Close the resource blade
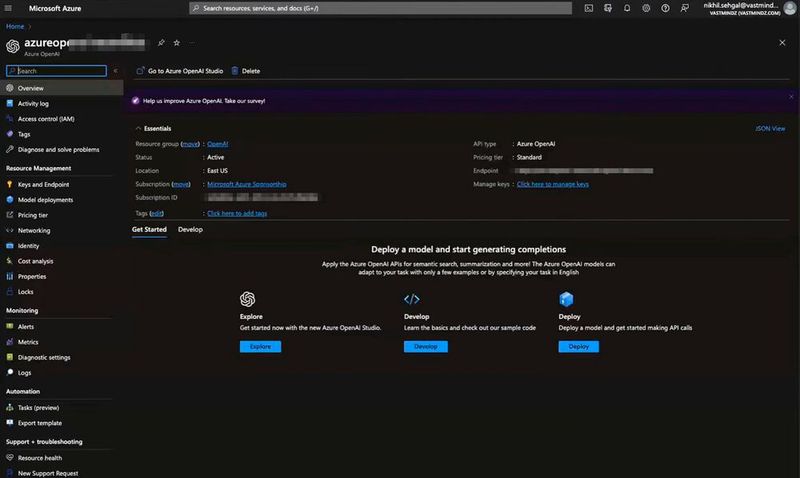Screen dimensions: 800x478 (782, 43)
